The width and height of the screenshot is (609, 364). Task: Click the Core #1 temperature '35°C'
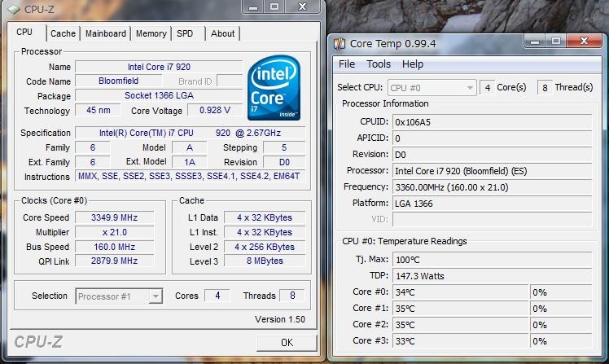(x=461, y=309)
